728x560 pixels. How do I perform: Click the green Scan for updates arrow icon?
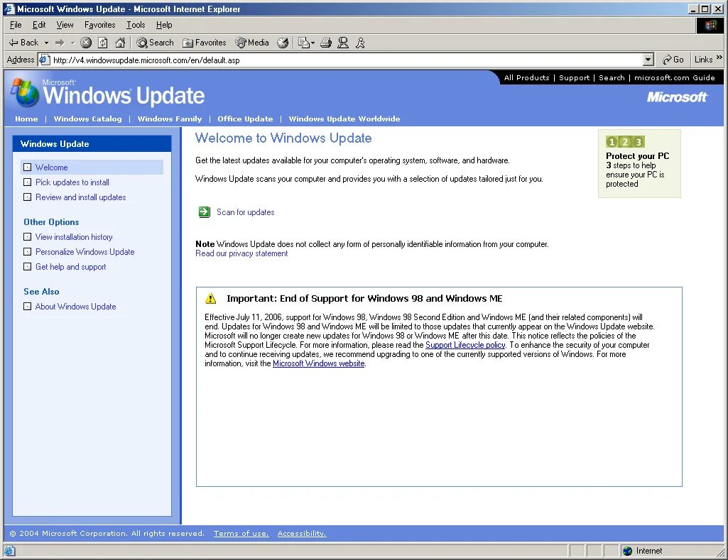tap(205, 212)
